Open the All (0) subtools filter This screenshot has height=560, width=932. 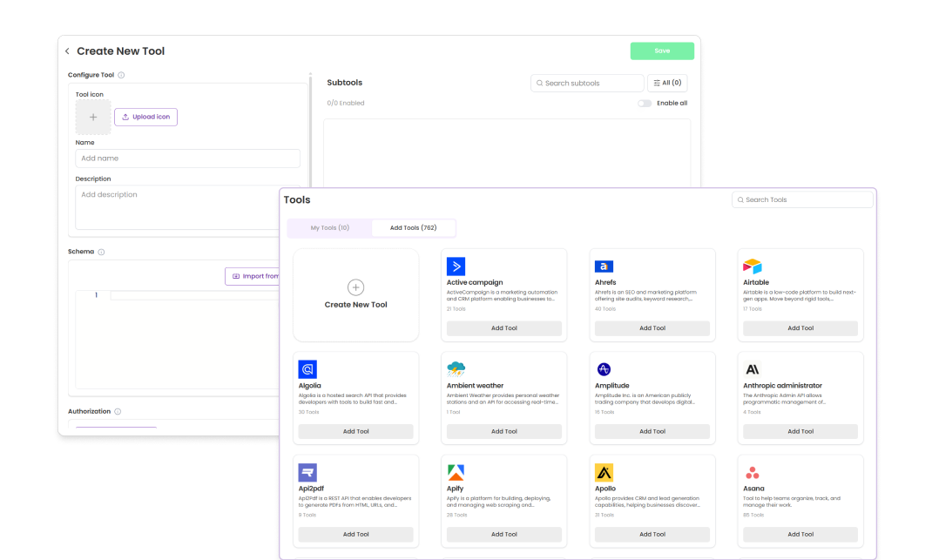[x=667, y=83]
